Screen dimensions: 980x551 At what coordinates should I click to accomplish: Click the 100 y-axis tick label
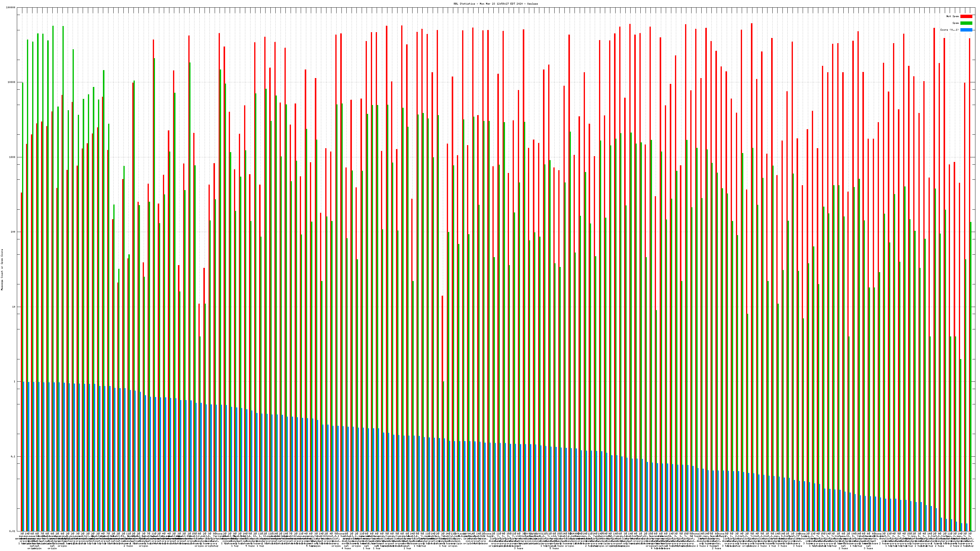(x=13, y=232)
